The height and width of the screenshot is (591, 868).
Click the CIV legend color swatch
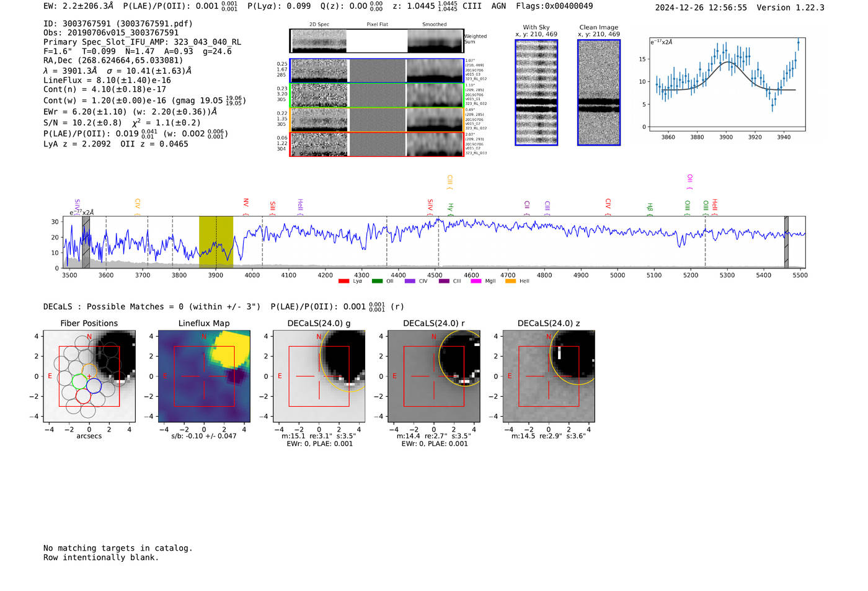point(410,281)
